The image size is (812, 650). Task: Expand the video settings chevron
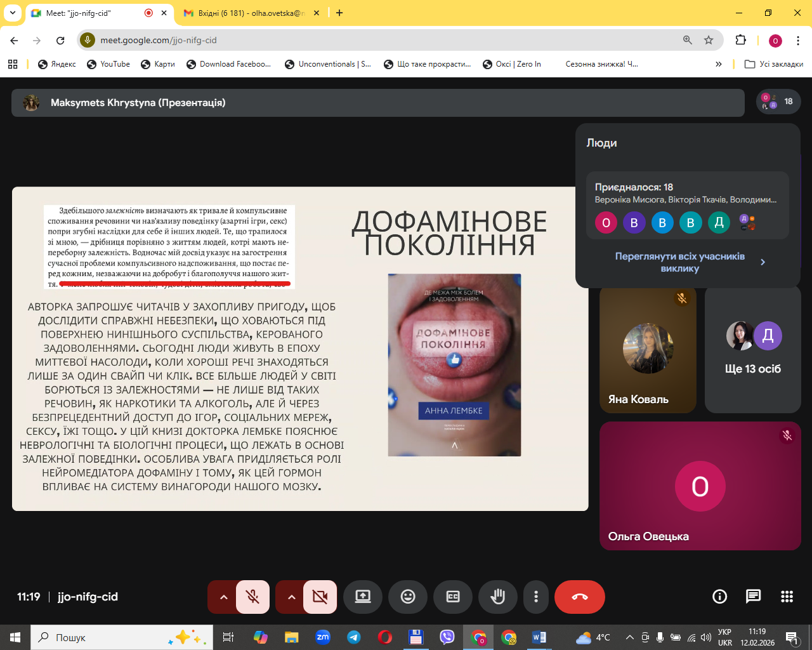click(x=291, y=597)
